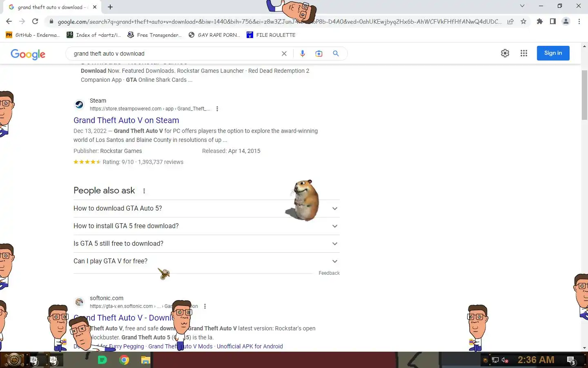Share this page from the address bar
The image size is (588, 368).
point(510,22)
